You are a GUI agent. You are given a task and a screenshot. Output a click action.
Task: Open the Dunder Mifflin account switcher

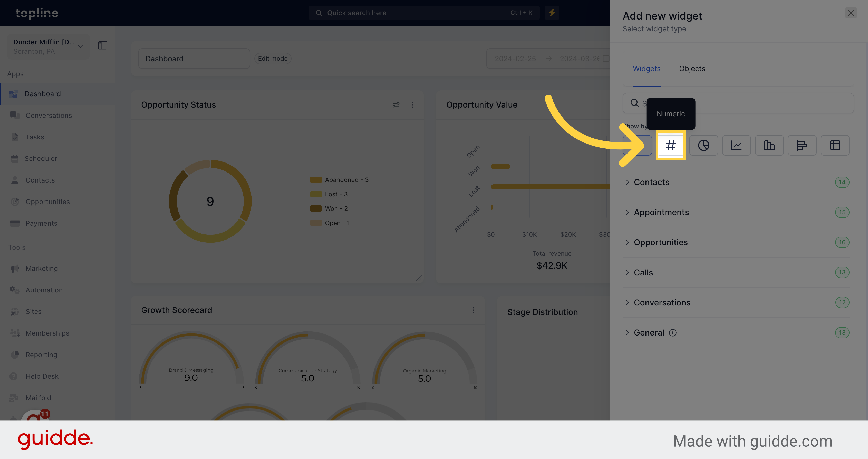(48, 46)
